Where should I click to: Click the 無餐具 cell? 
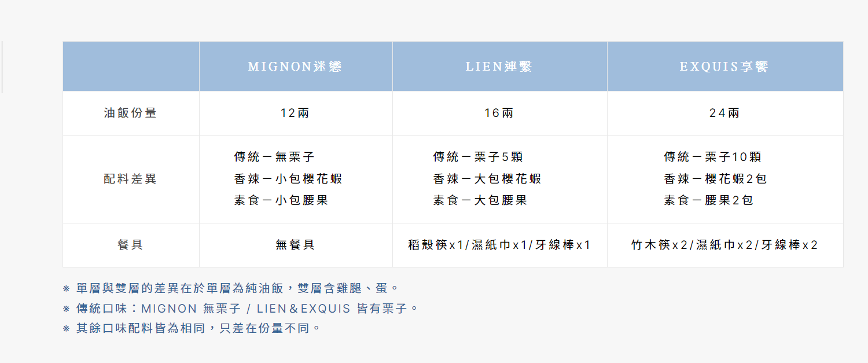pos(295,245)
